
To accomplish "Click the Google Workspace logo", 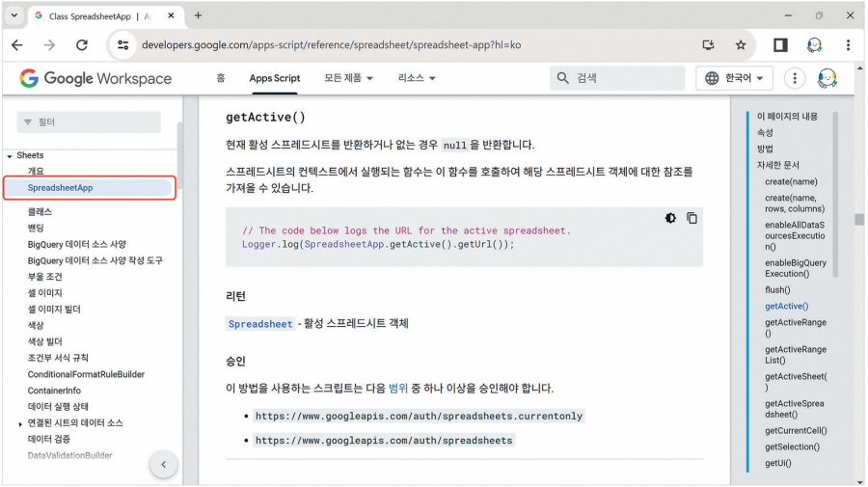I will coord(95,78).
